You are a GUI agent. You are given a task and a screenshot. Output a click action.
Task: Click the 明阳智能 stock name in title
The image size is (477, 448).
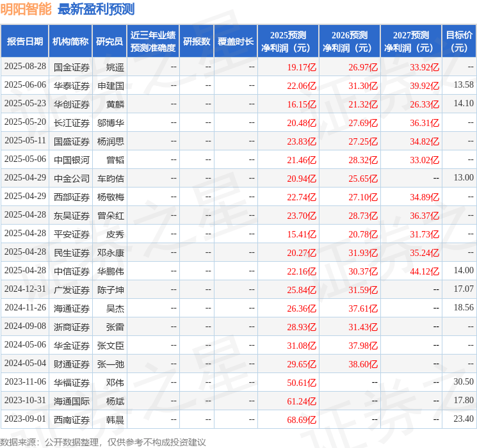click(26, 9)
